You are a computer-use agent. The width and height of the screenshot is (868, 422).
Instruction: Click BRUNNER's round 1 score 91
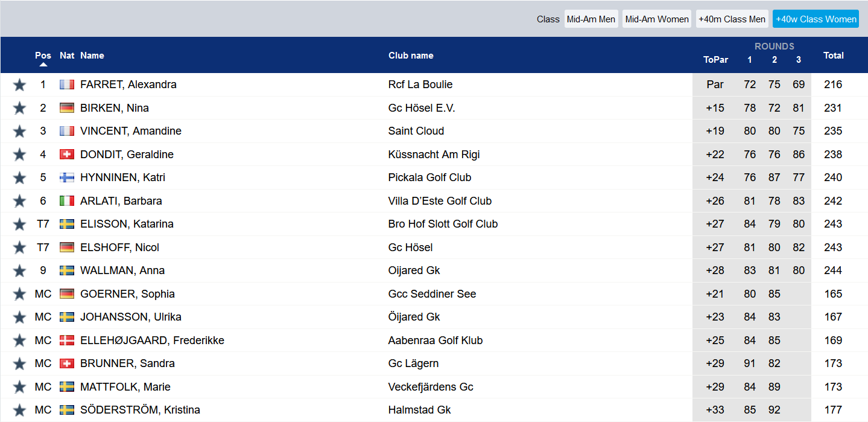click(x=750, y=363)
